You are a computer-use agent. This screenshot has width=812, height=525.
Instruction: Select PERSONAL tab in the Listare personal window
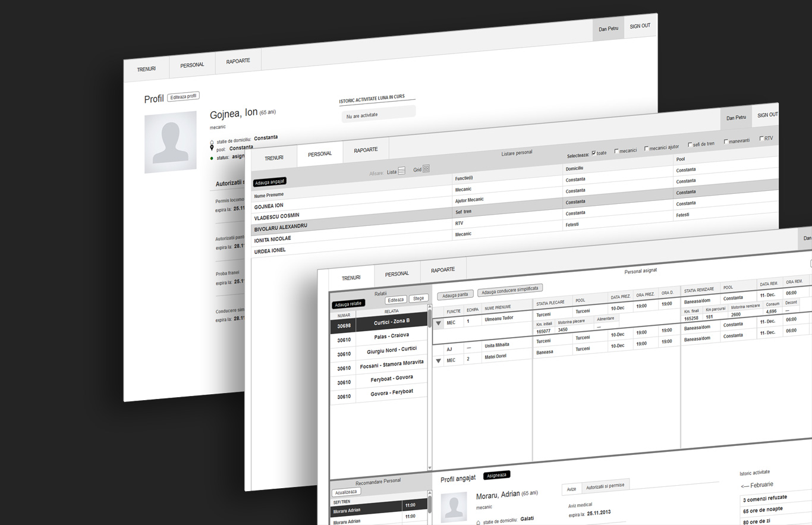coord(320,154)
